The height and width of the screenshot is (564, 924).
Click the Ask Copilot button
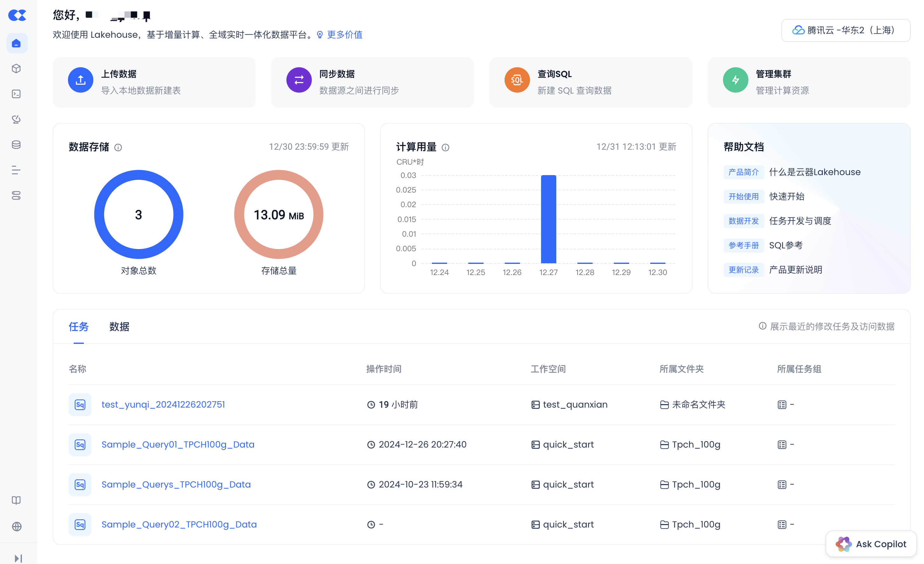[871, 544]
